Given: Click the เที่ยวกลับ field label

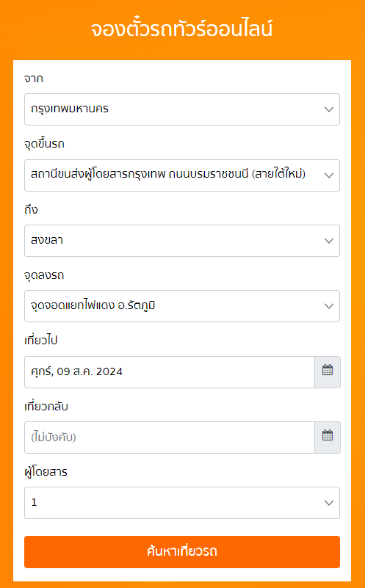Looking at the screenshot, I should click(x=46, y=406).
